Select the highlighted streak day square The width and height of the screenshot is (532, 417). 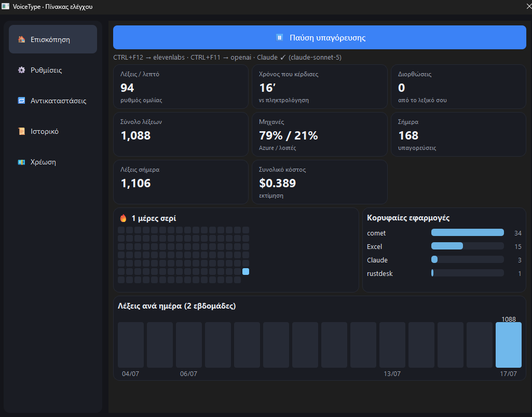[x=245, y=271]
